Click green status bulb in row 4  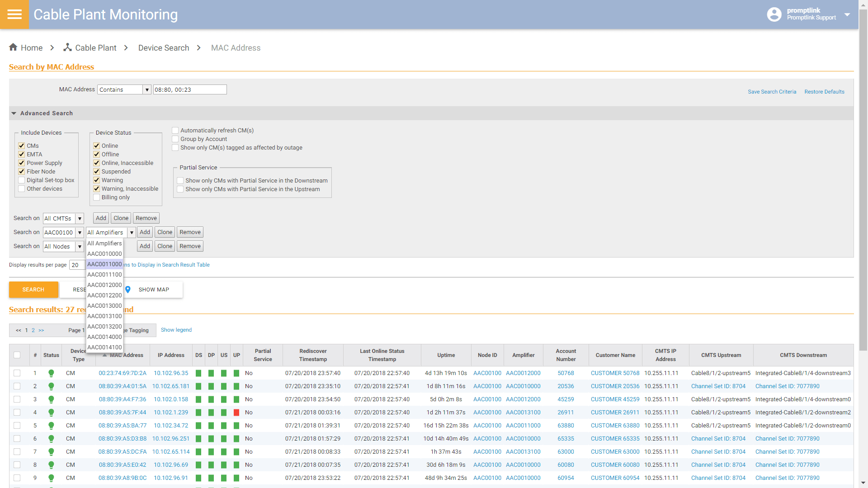pos(51,413)
